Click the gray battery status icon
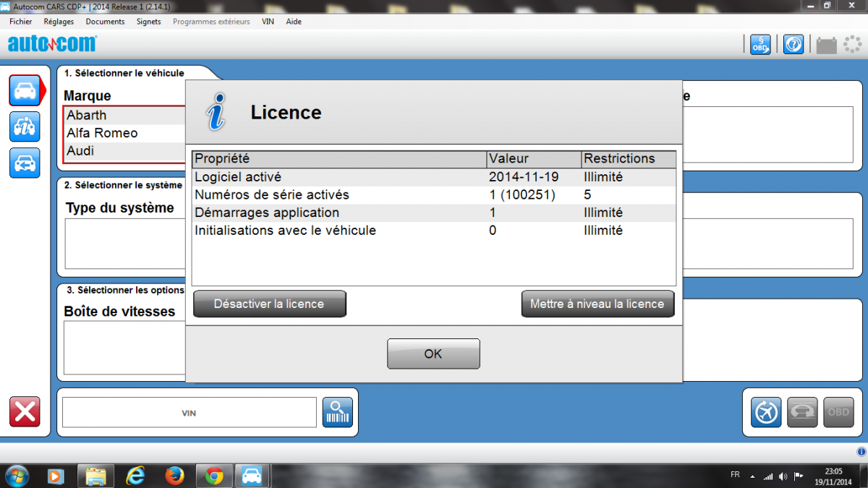The height and width of the screenshot is (488, 868). [826, 46]
